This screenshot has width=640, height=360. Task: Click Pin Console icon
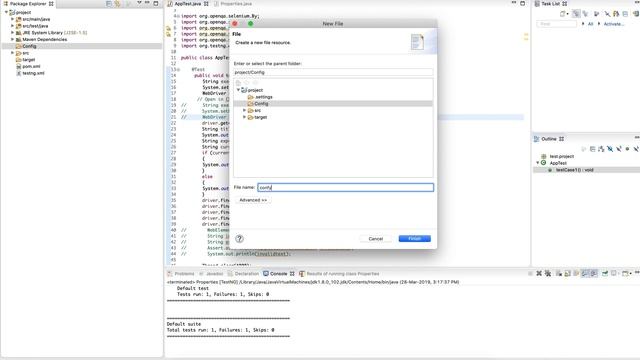click(605, 273)
